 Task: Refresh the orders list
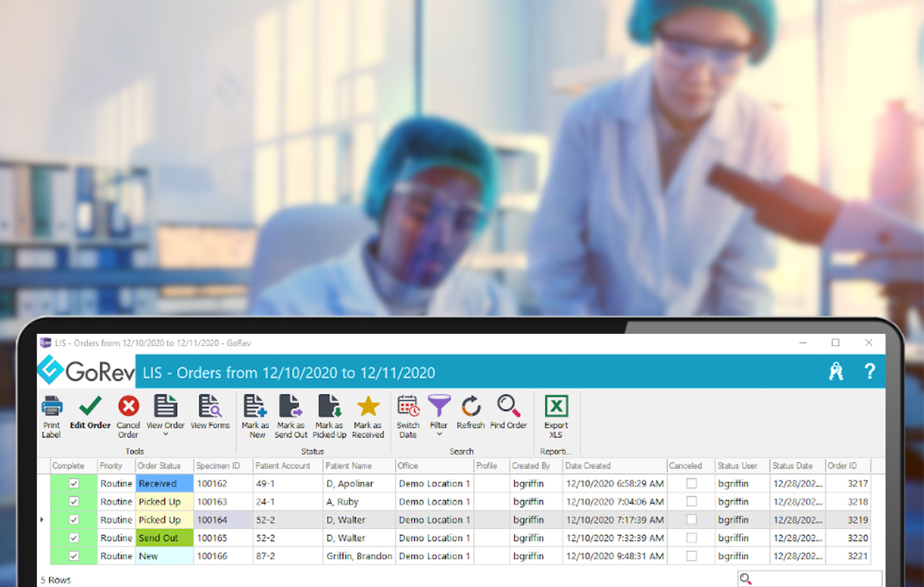point(471,407)
